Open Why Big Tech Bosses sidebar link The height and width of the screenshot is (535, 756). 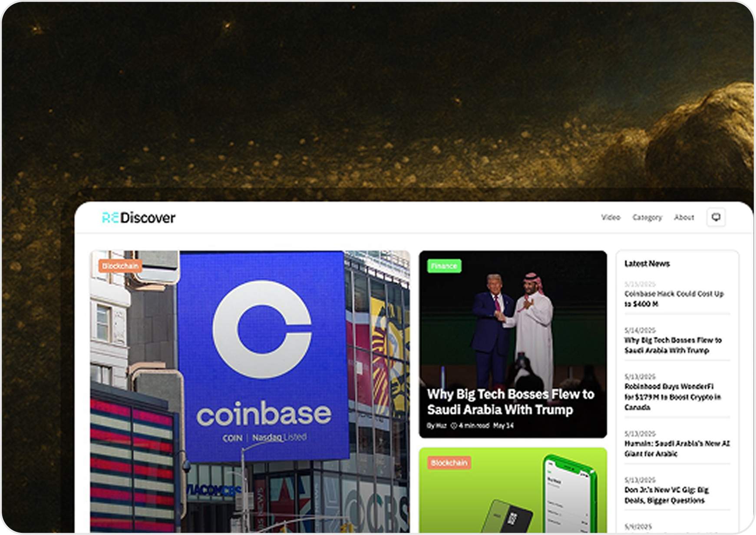coord(673,345)
